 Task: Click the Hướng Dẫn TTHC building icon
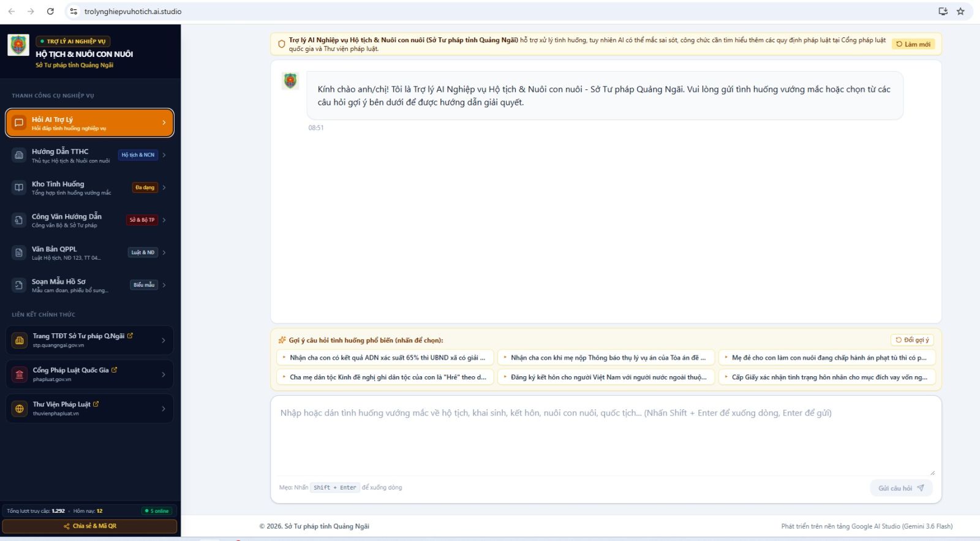click(19, 155)
